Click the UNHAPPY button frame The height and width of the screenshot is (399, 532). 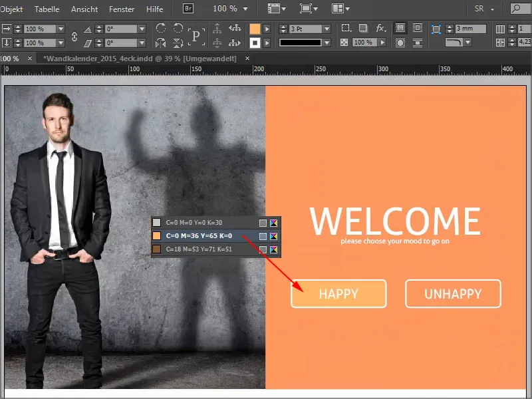click(453, 294)
